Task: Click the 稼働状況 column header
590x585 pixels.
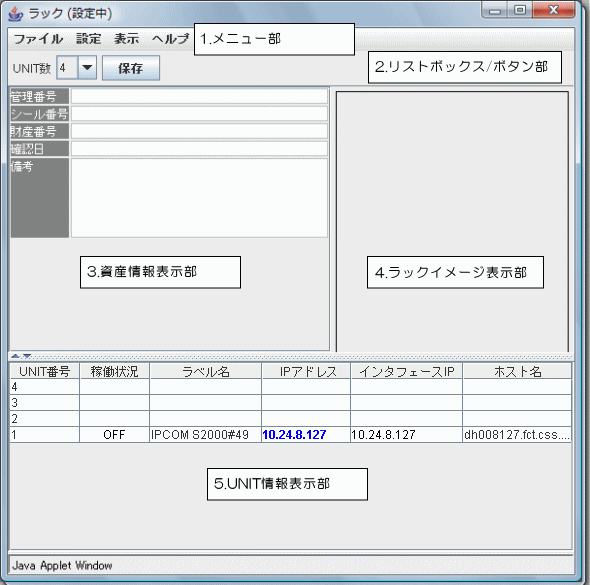Action: tap(114, 371)
